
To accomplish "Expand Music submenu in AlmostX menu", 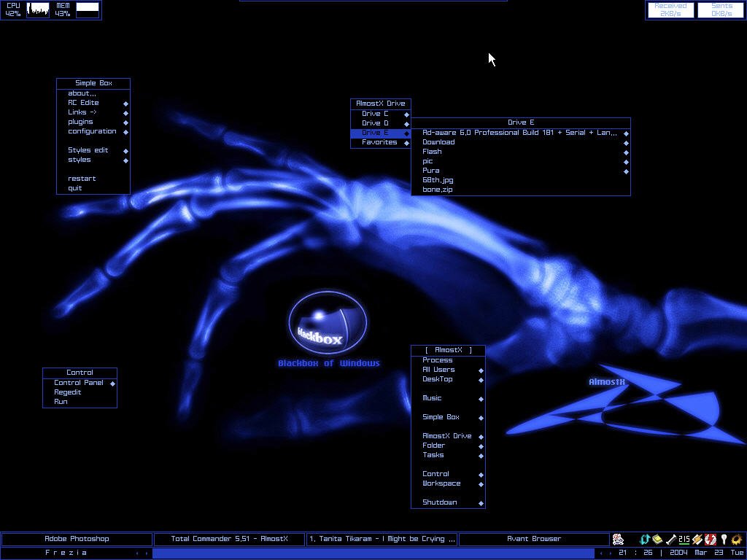I will pyautogui.click(x=449, y=399).
